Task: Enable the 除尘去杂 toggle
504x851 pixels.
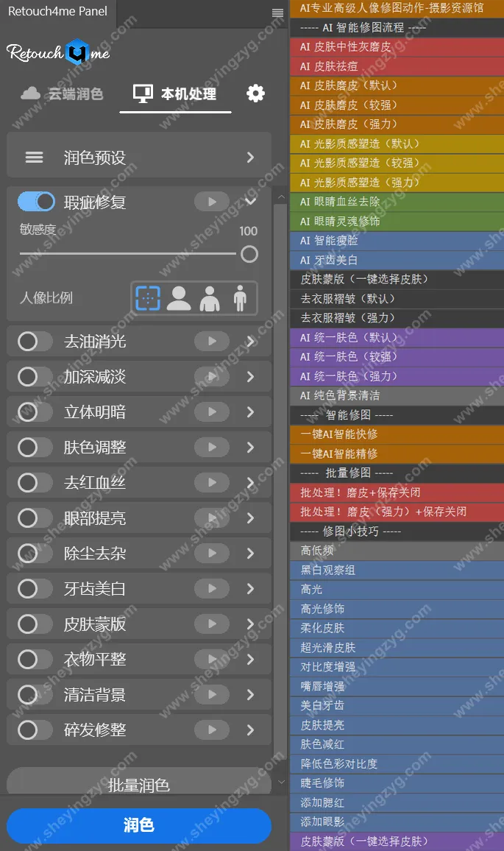Action: (35, 553)
